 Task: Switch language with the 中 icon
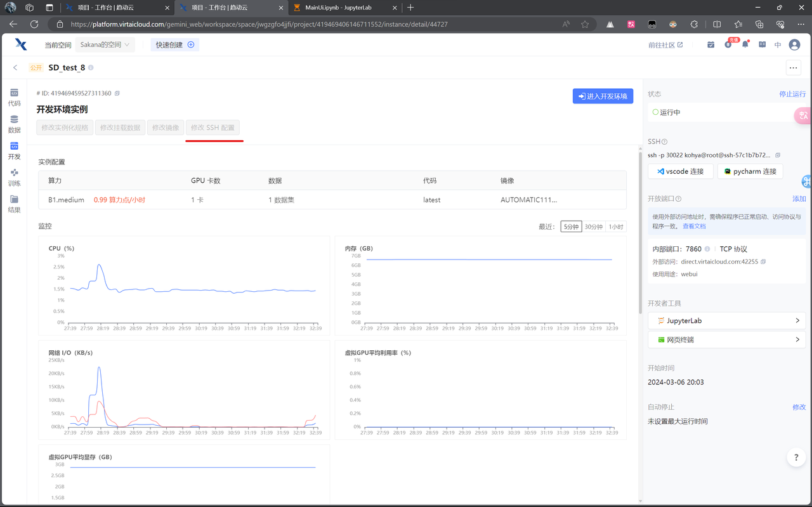(778, 44)
